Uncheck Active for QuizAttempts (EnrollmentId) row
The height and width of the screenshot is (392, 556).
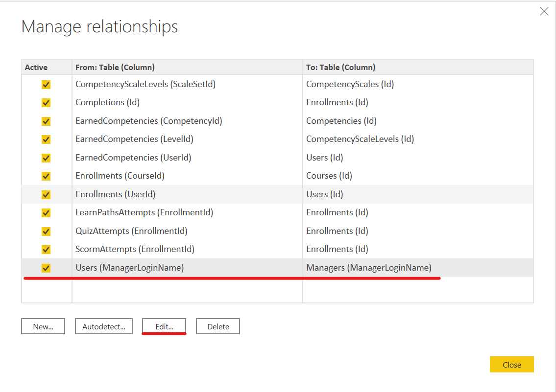(x=46, y=231)
